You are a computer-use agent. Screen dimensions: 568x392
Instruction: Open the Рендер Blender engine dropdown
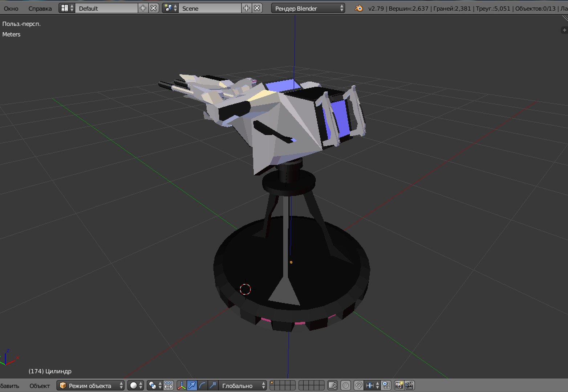tap(308, 8)
